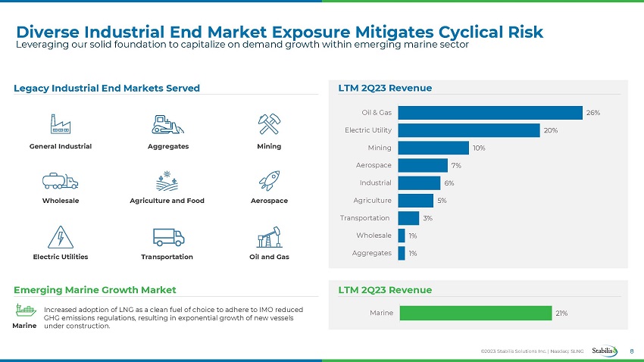Click the Aerospace 7% revenue bar

423,165
